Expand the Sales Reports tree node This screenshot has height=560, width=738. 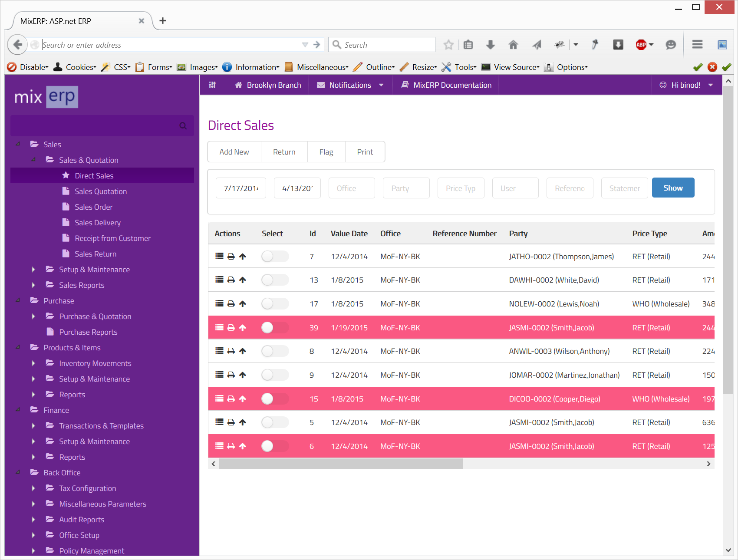point(33,285)
